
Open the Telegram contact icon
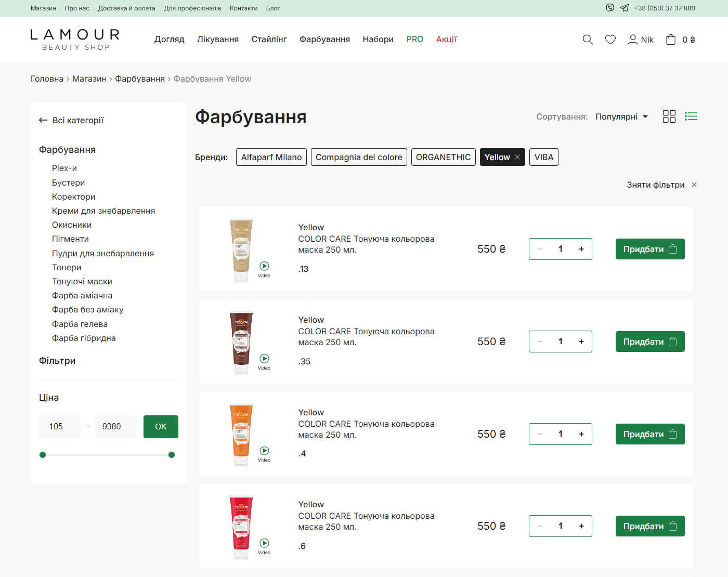[625, 8]
